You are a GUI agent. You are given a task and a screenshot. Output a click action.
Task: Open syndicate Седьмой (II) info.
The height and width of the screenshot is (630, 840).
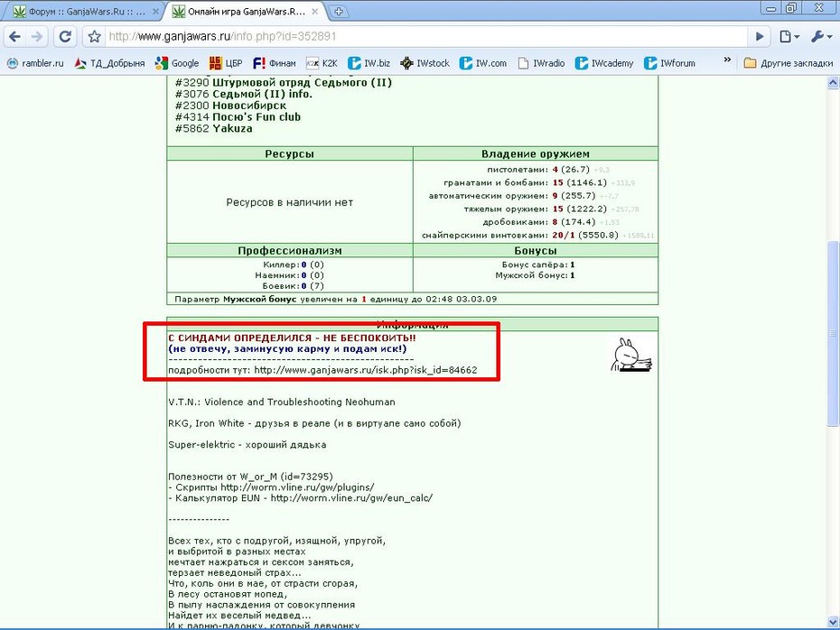coord(263,94)
